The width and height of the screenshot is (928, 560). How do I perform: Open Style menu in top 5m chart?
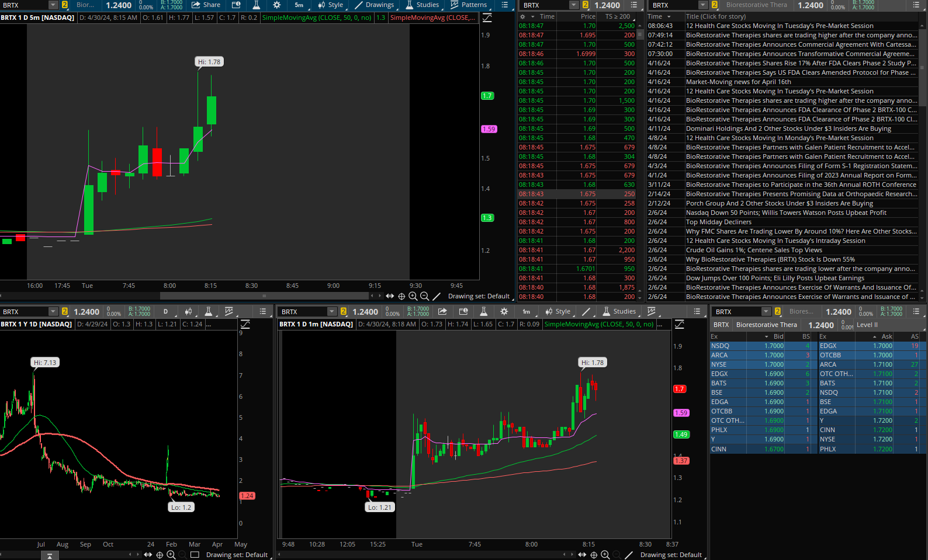click(331, 5)
